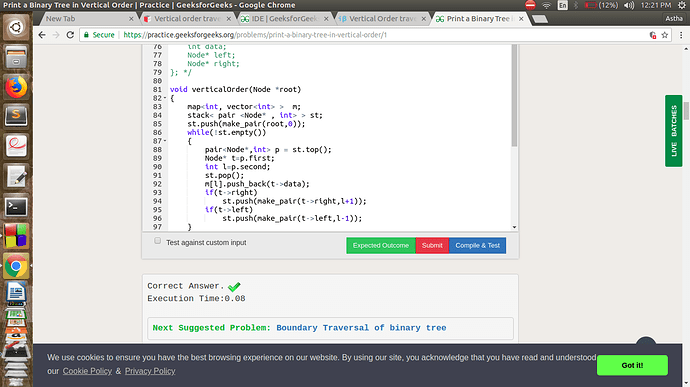This screenshot has width=690, height=387.
Task: Open Sublime Text from the dock
Action: [16, 116]
